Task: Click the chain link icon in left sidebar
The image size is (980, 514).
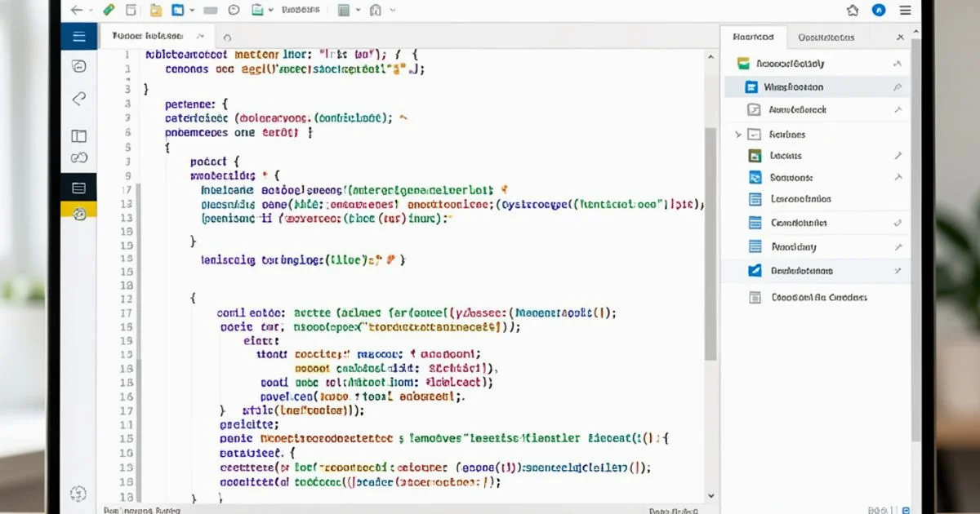Action: (79, 158)
